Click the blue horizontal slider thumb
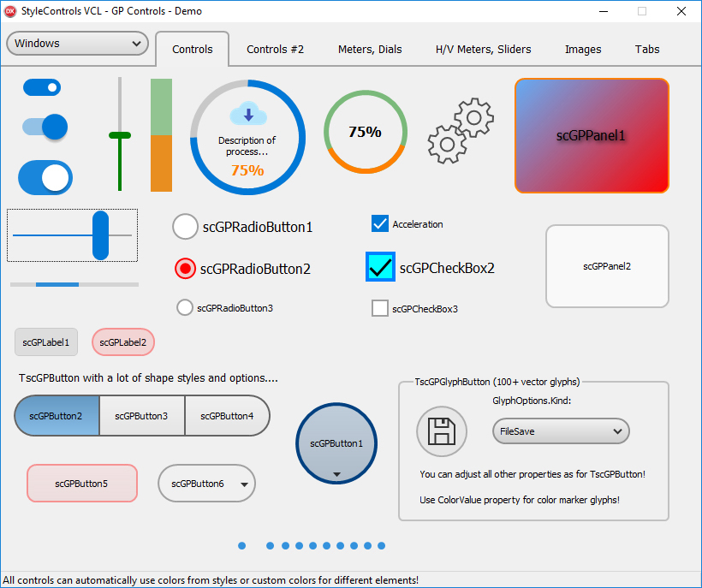This screenshot has width=702, height=588. click(x=101, y=235)
